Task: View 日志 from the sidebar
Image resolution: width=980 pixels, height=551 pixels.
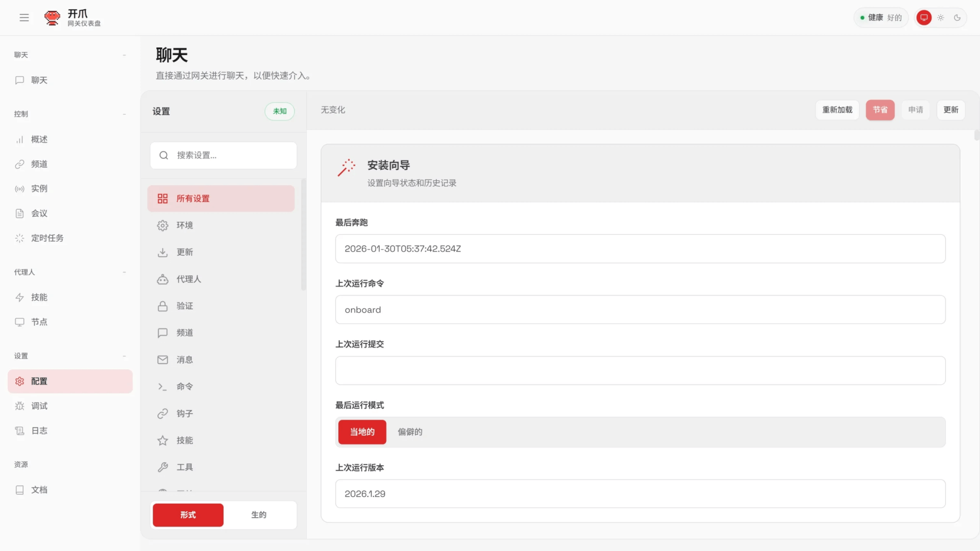Action: 38,431
